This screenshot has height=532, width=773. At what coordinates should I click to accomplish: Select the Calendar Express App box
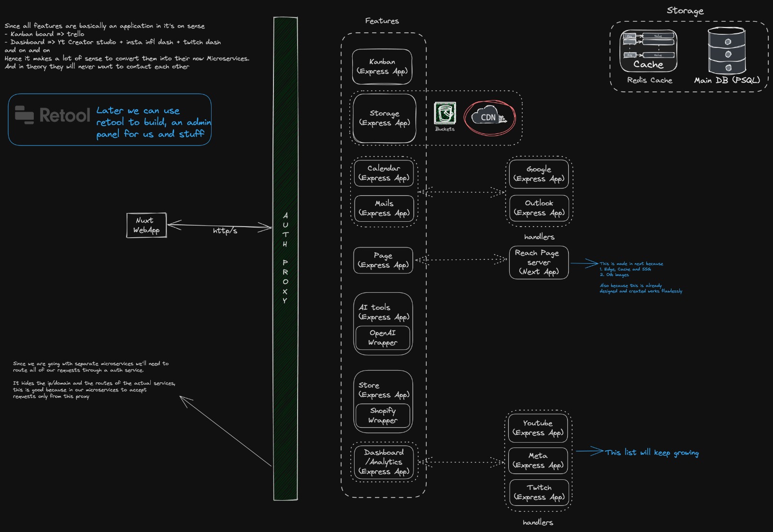tap(384, 173)
